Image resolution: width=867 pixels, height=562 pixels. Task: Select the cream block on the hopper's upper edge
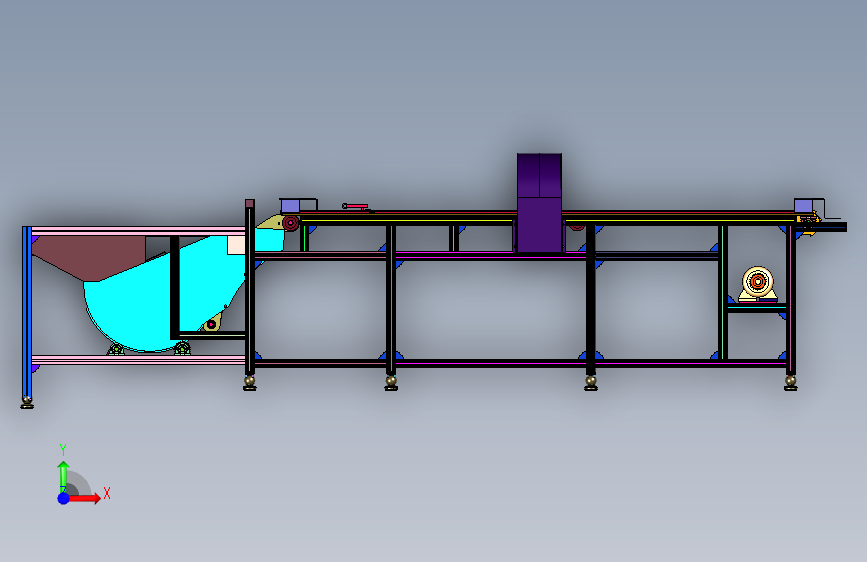[x=236, y=245]
